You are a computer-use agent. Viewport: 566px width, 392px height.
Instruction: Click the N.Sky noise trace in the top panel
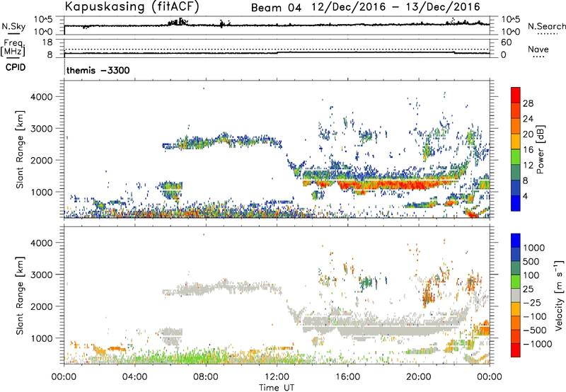coord(277,25)
